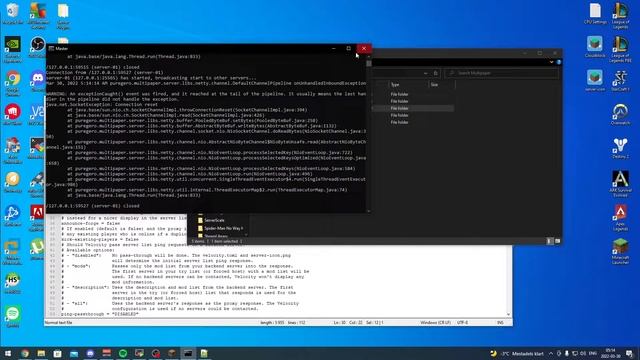Open the Adobe Acrobat desktop shortcut

[37, 217]
